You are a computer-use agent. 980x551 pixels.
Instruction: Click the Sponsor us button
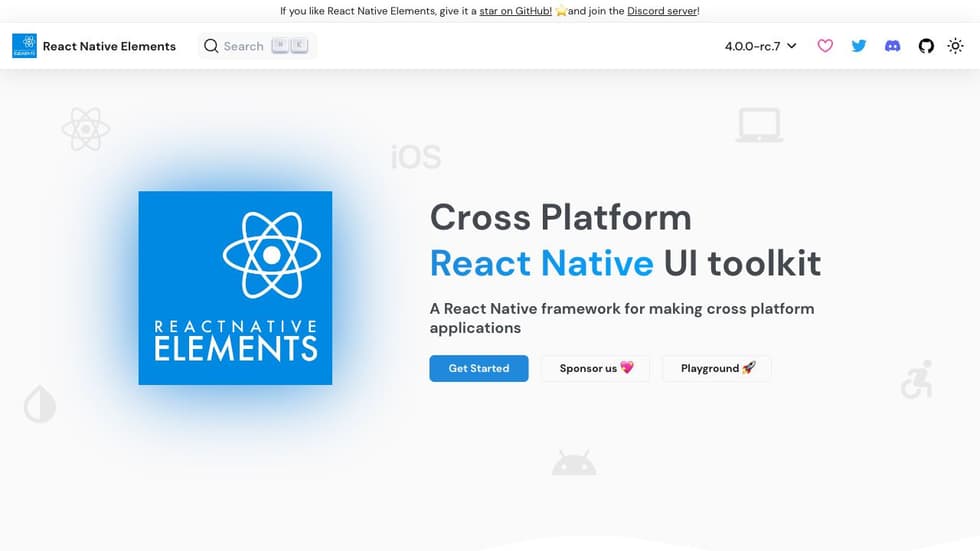coord(596,368)
